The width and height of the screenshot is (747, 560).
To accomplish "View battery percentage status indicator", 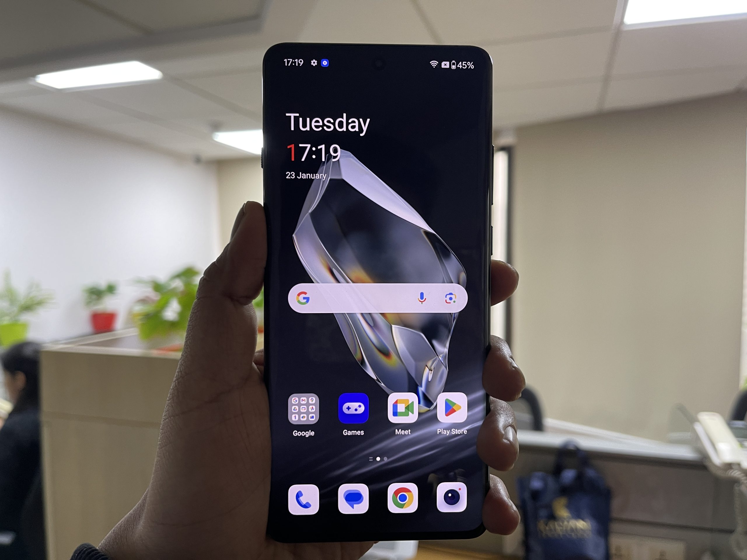I will pos(464,66).
